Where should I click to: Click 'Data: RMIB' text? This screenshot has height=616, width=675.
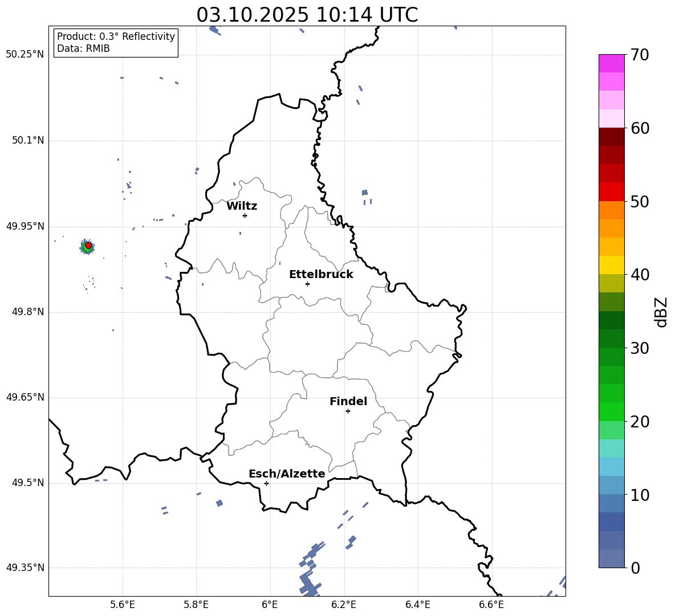[83, 48]
